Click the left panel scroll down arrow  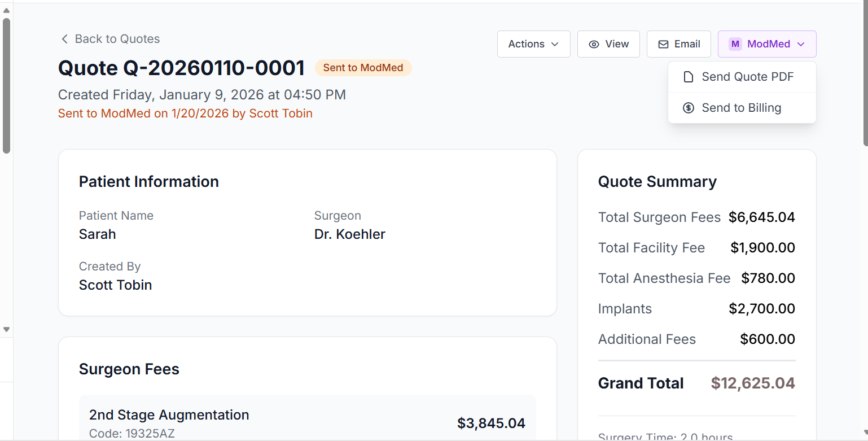point(6,329)
